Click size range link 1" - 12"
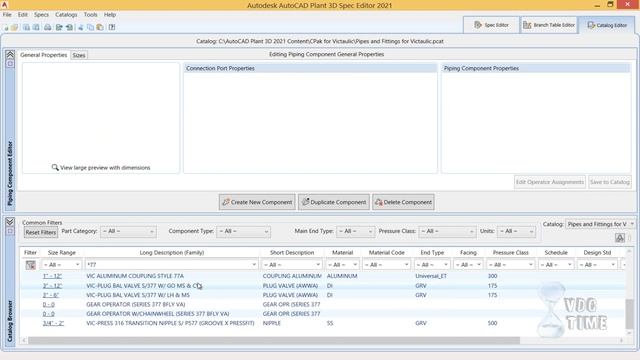Screen dimensions: 640x360 point(52,276)
